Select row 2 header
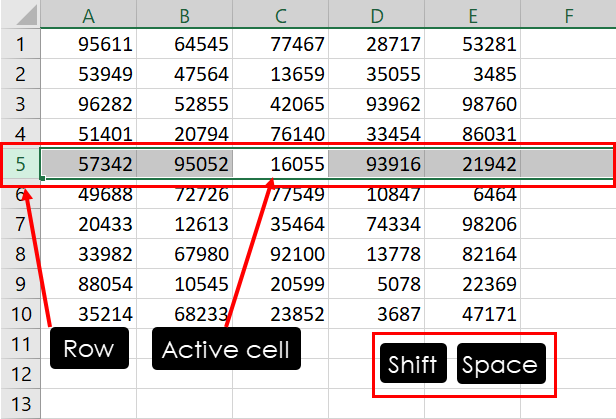The image size is (616, 419). click(x=20, y=73)
